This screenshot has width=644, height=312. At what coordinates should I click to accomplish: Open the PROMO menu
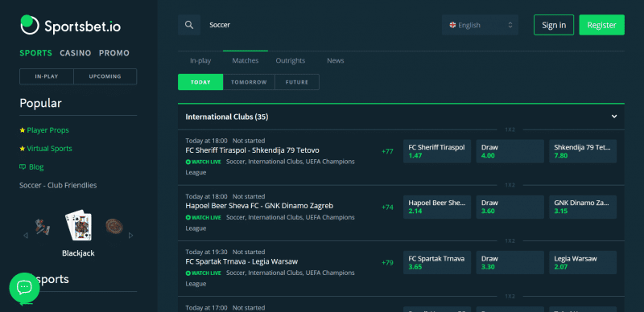point(114,53)
